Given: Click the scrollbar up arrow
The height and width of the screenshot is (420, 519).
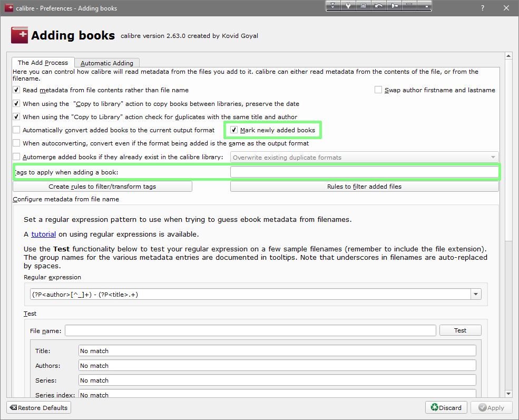Looking at the screenshot, I should point(509,56).
